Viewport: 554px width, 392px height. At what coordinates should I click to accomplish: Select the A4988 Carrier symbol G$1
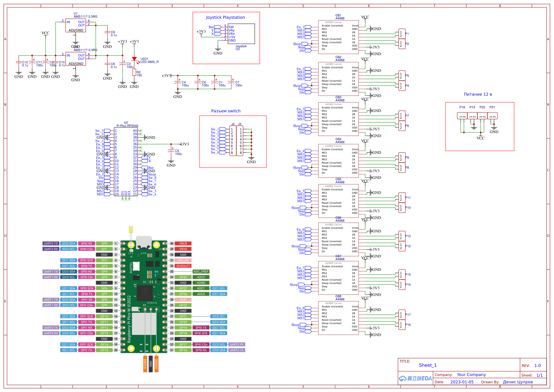(x=338, y=37)
